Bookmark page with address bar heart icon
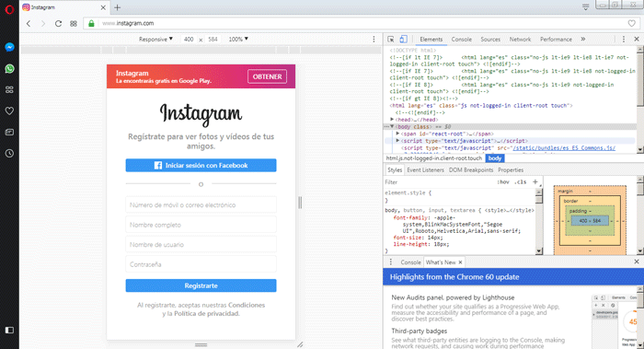This screenshot has height=349, width=644. [632, 23]
